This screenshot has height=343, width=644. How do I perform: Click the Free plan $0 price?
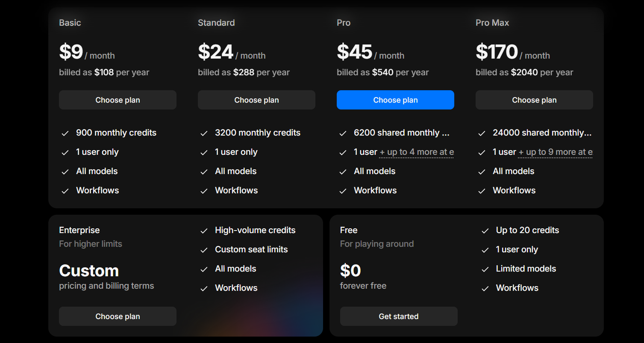350,270
